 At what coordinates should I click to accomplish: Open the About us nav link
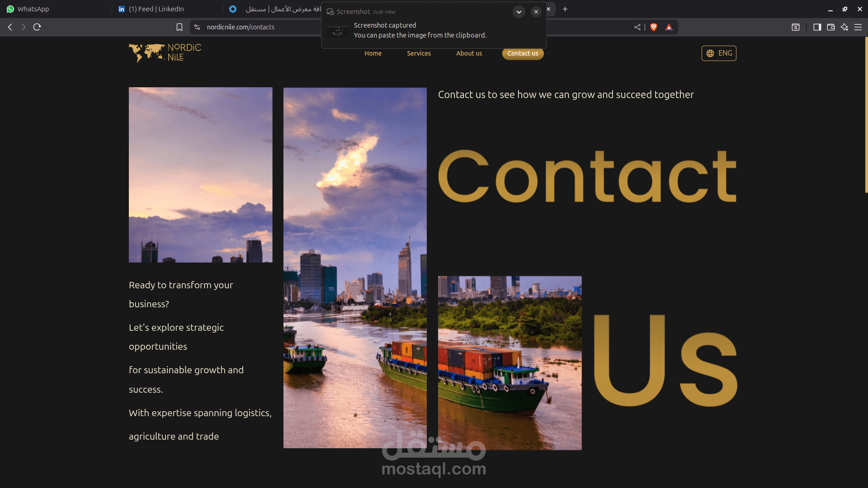coord(469,53)
